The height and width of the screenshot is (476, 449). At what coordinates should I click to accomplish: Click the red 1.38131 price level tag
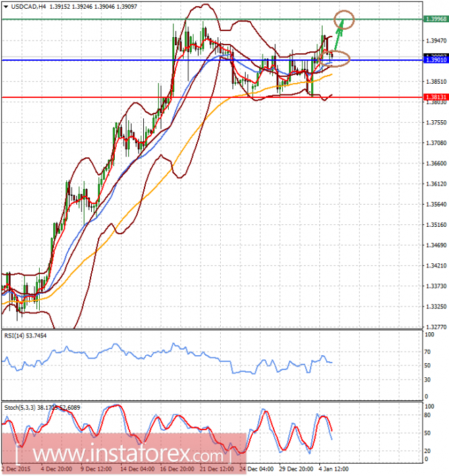436,97
